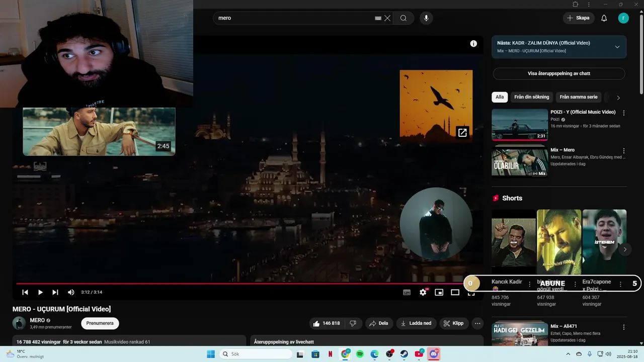This screenshot has height=362, width=644.
Task: Select the Alla filter chip
Action: pos(500,97)
